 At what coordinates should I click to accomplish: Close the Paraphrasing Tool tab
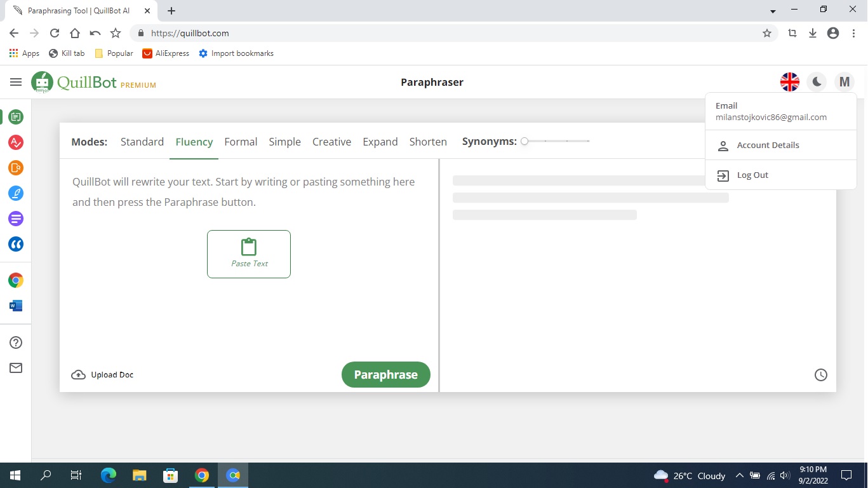[147, 11]
